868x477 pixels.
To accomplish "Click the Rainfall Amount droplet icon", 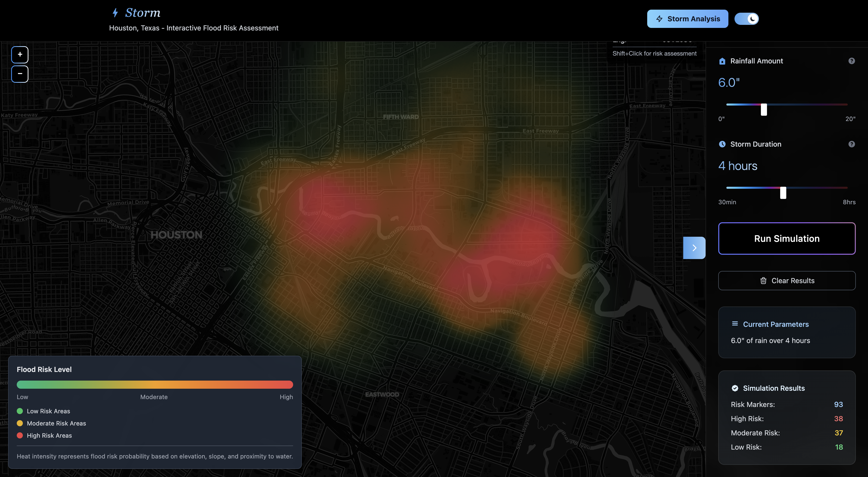I will coord(722,61).
